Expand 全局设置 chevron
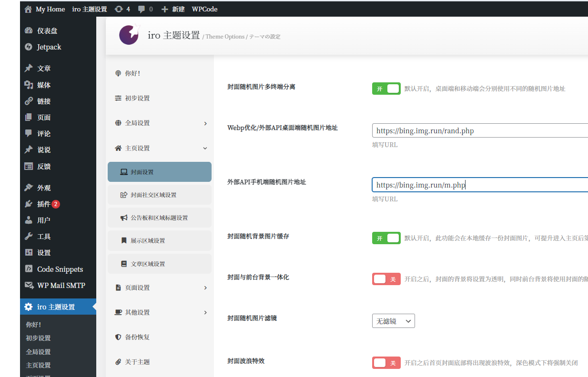Screen dimensions: 588x377 pyautogui.click(x=205, y=123)
